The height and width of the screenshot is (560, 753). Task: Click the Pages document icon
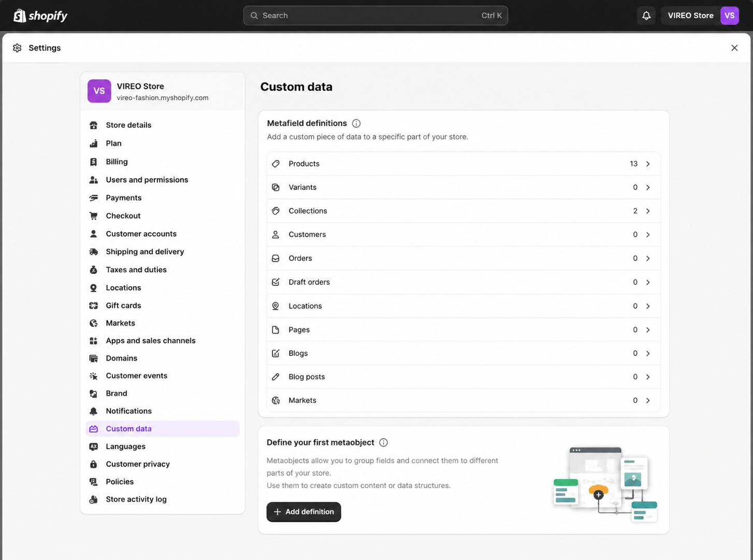pos(276,330)
